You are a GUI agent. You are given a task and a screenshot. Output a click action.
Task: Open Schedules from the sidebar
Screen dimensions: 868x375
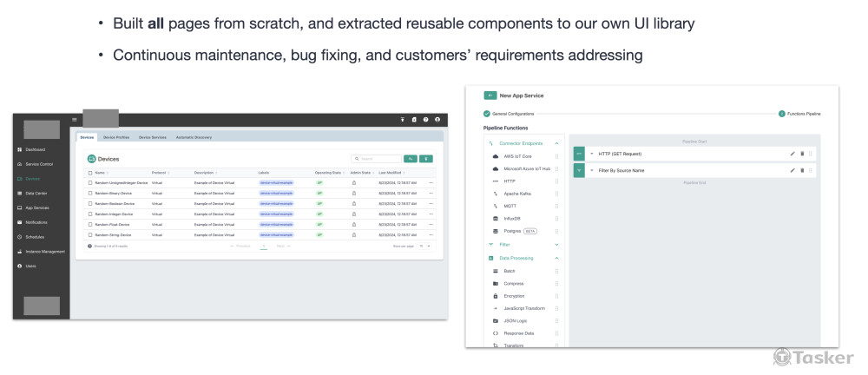(x=35, y=236)
